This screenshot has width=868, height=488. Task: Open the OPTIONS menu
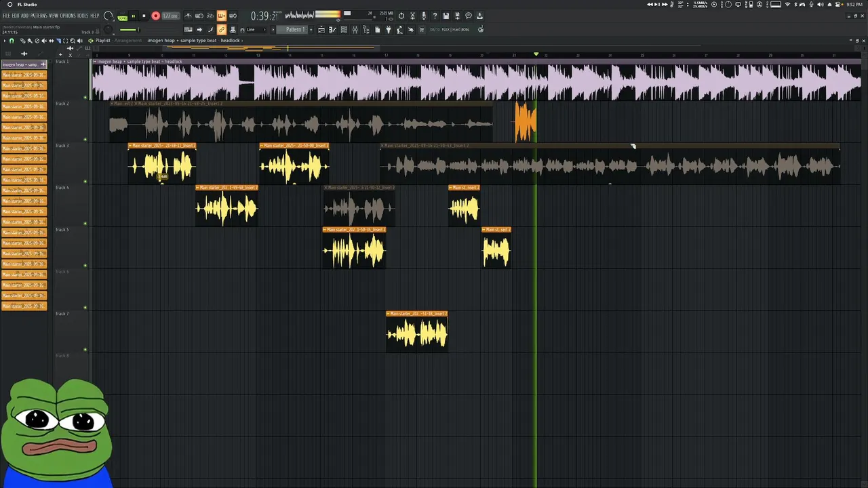(68, 16)
